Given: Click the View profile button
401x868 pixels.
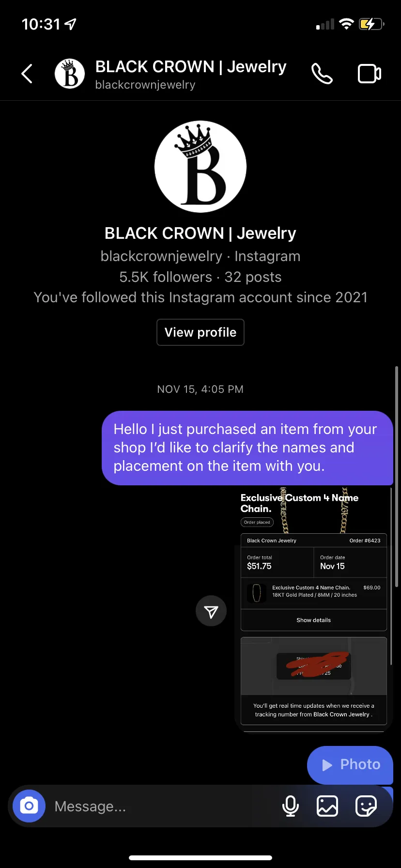Looking at the screenshot, I should click(200, 332).
